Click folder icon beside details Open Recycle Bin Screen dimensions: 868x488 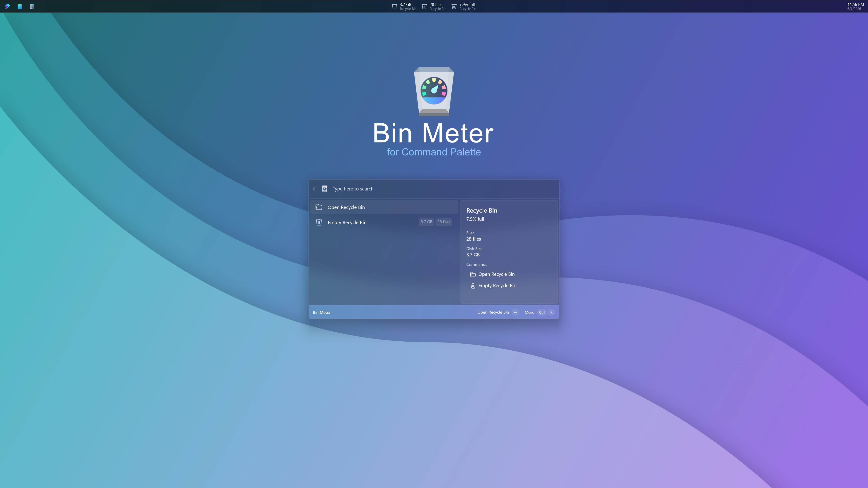(473, 274)
